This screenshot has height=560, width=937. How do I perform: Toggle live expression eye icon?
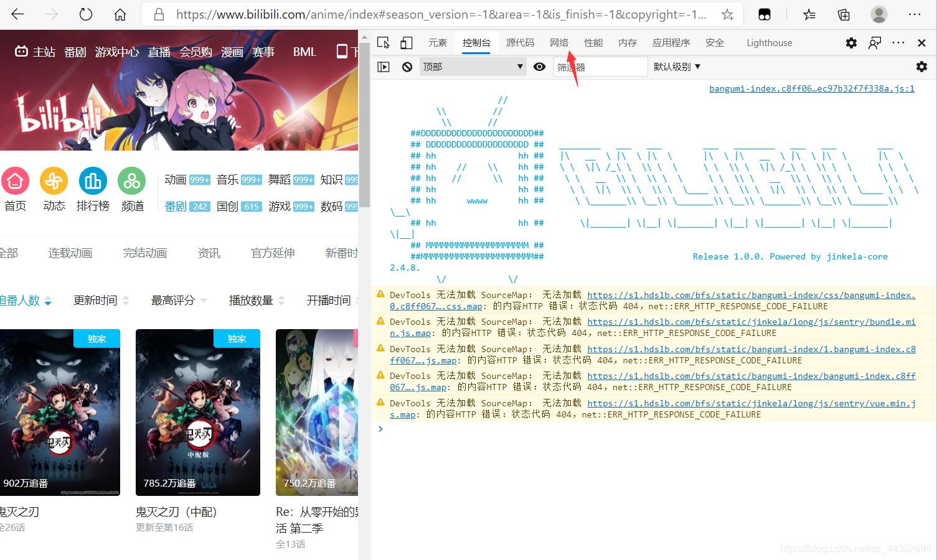[540, 67]
